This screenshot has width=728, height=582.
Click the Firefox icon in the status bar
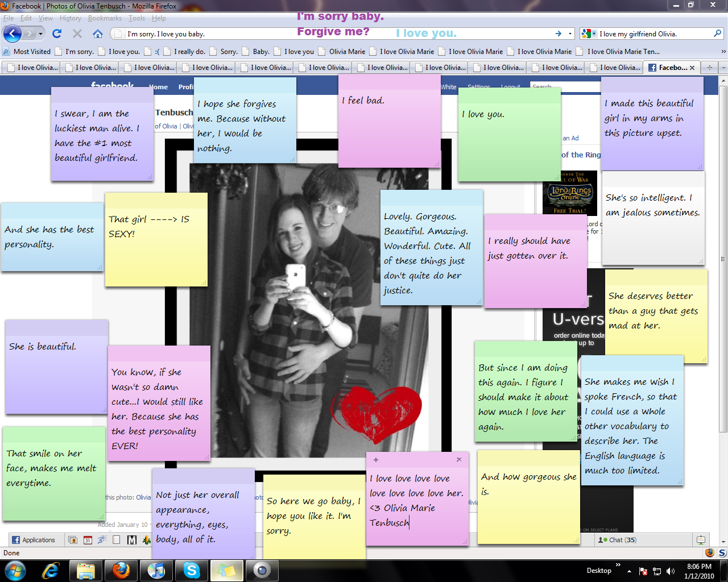(709, 552)
